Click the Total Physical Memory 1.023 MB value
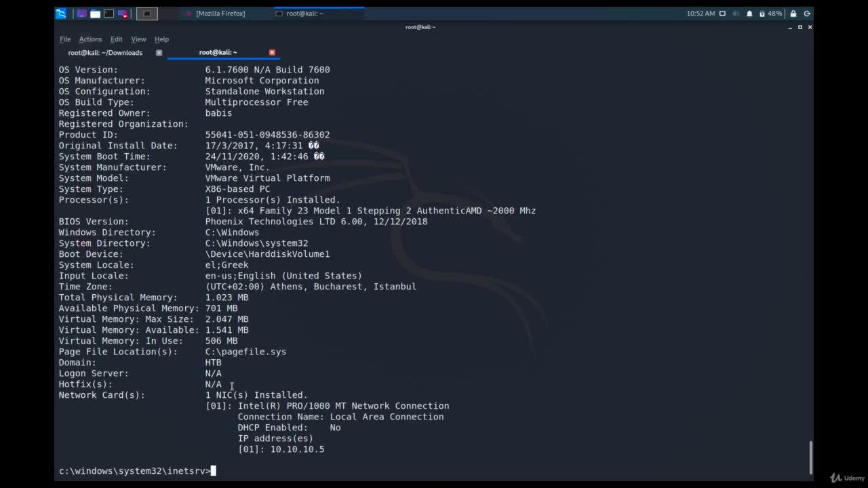The image size is (868, 488). pyautogui.click(x=226, y=298)
